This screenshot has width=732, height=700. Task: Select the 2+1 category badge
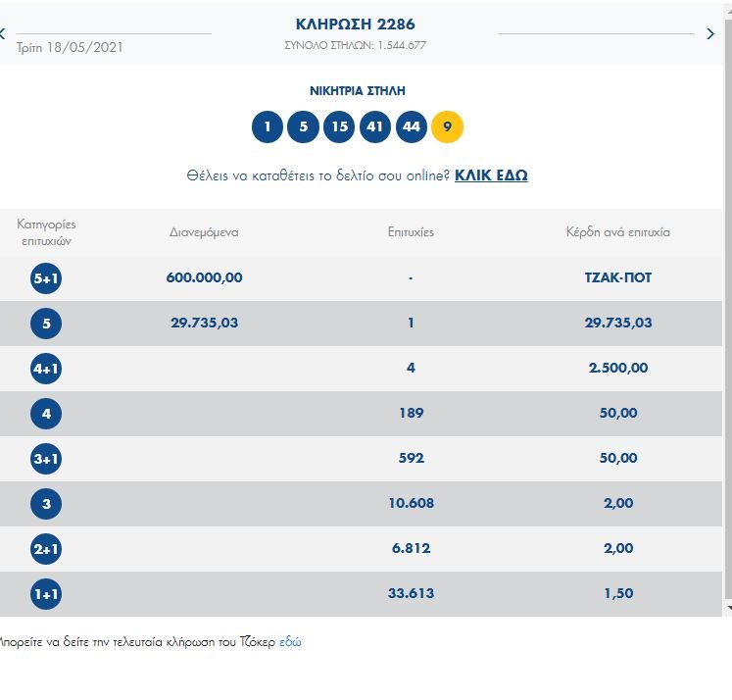coord(46,549)
